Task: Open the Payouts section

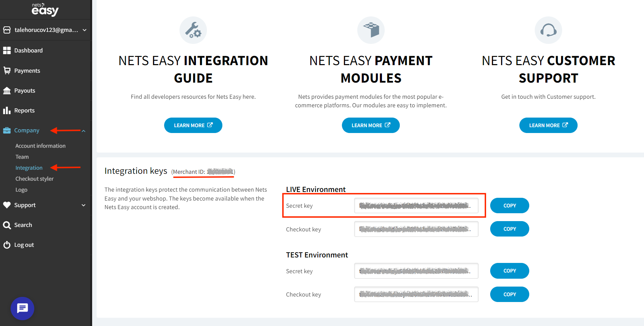Action: (x=7, y=90)
